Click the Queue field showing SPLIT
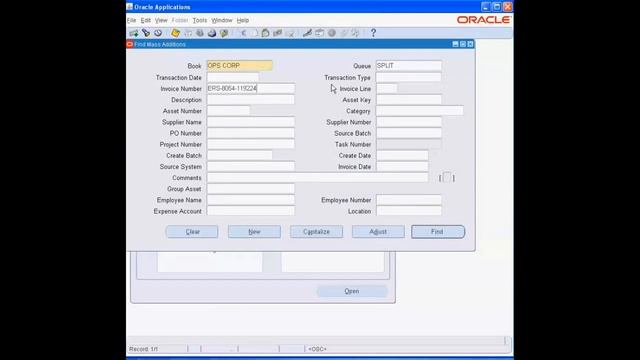 (x=409, y=66)
